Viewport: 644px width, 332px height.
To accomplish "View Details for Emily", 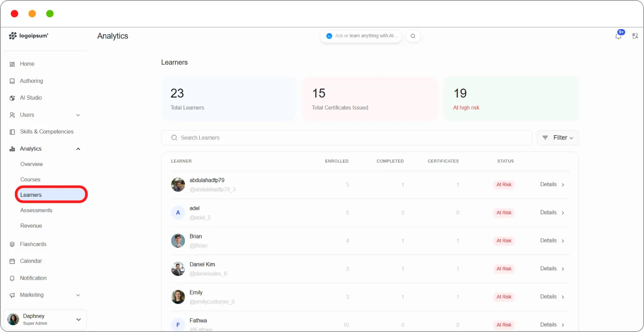I will click(x=548, y=296).
